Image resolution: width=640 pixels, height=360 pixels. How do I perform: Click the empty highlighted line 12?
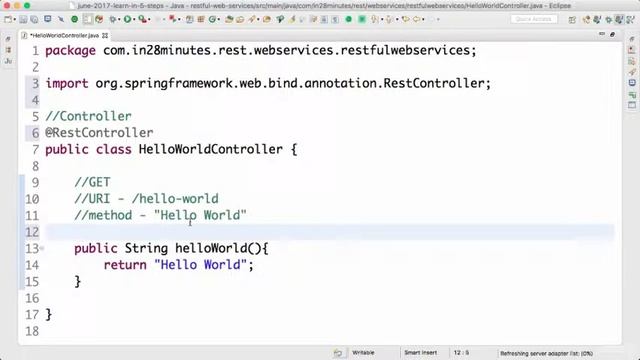click(329, 232)
